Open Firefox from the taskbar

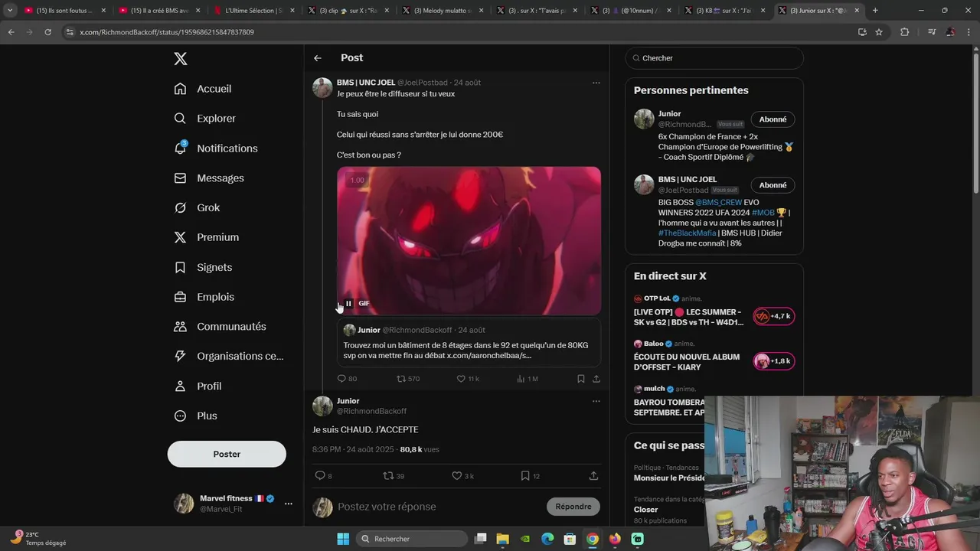pyautogui.click(x=615, y=539)
